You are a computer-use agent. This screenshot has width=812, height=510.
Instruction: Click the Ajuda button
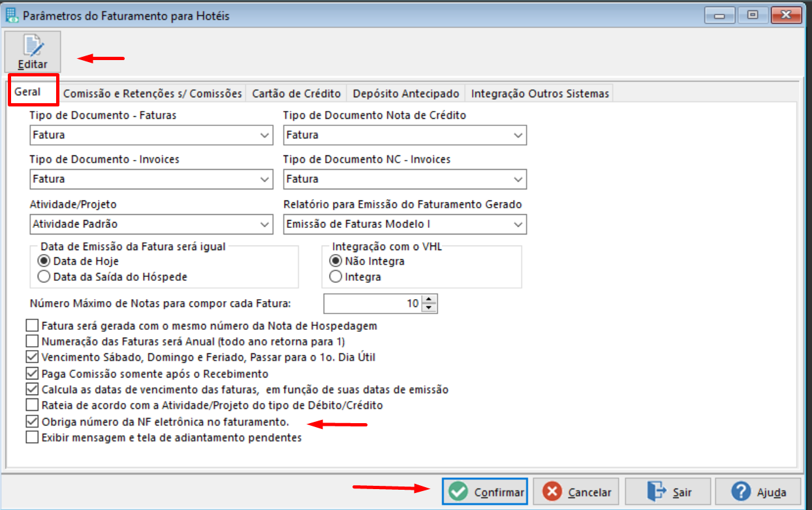(758, 492)
